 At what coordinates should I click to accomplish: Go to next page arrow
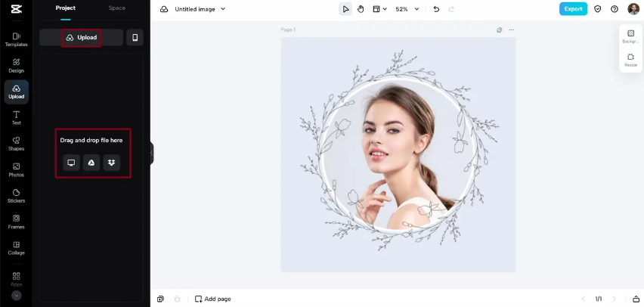pos(615,299)
